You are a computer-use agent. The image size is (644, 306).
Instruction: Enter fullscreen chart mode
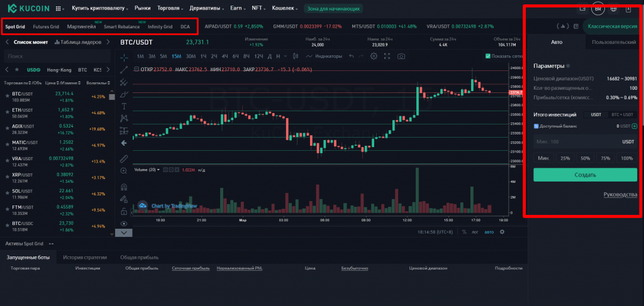[387, 56]
